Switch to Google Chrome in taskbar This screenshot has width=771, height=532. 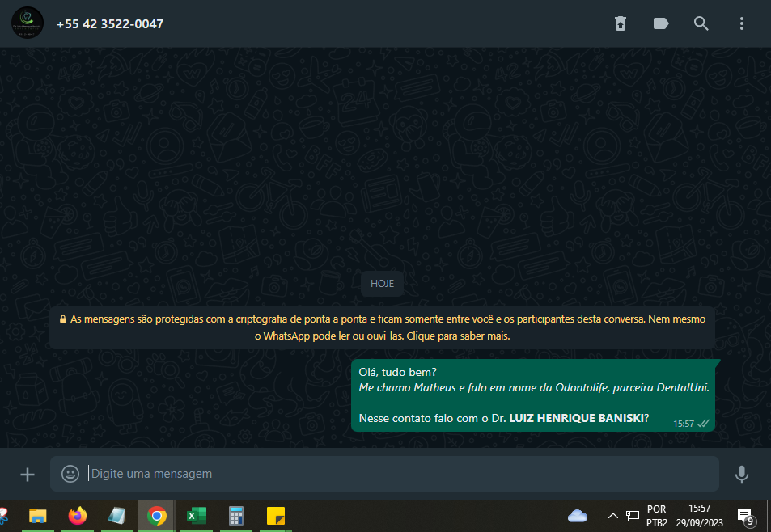point(156,516)
